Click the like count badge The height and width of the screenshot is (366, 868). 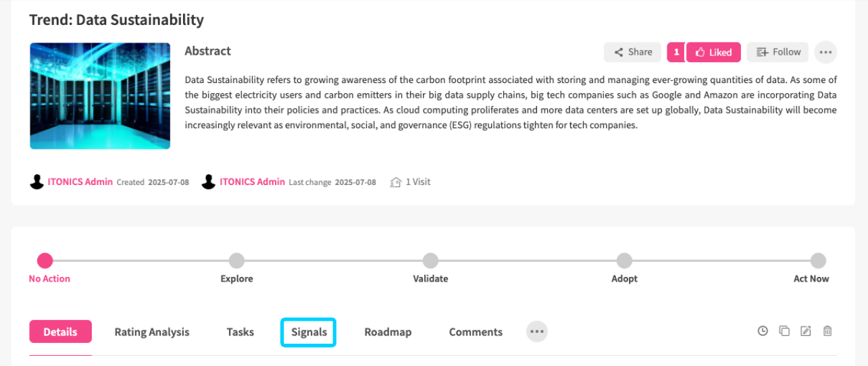tap(676, 52)
